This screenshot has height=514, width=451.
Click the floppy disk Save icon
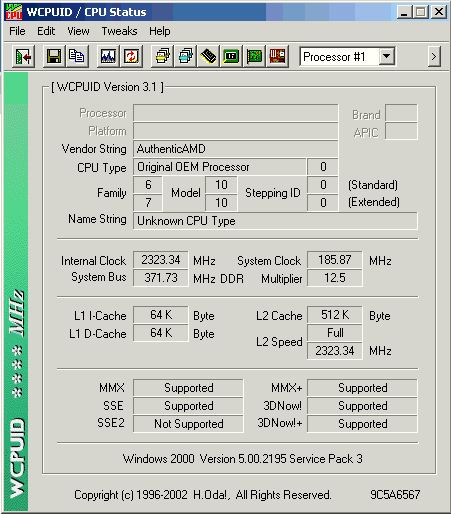[54, 57]
